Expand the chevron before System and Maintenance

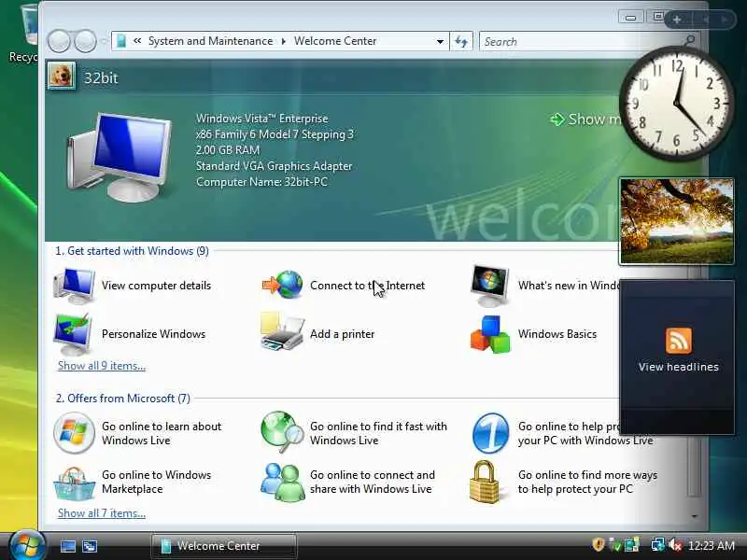pyautogui.click(x=137, y=41)
